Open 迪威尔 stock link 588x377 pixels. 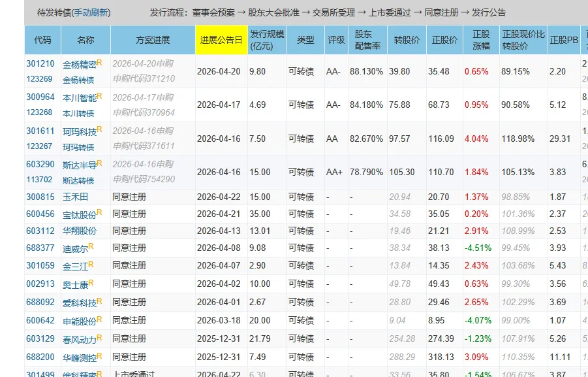click(x=75, y=249)
